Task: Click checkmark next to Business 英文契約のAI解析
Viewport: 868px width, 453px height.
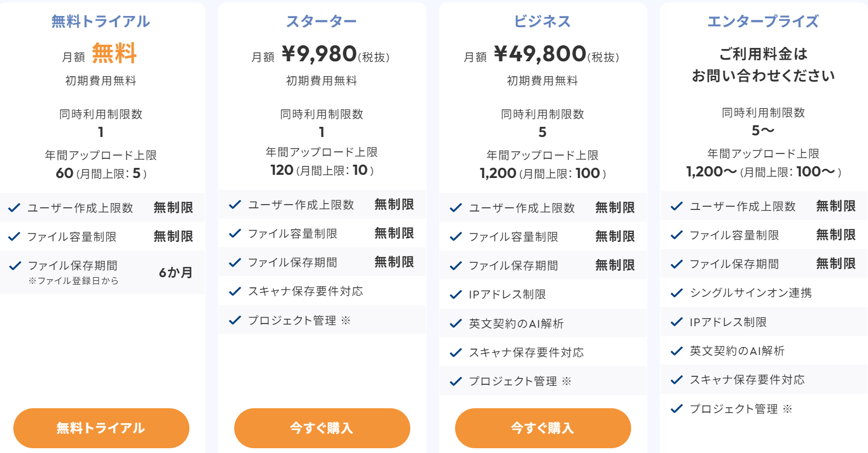Action: point(456,323)
